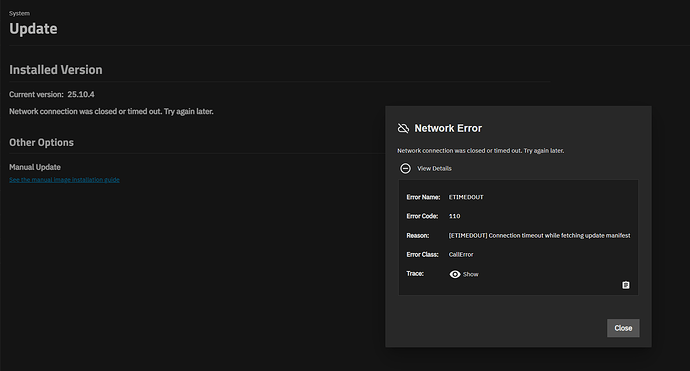Click the Network Error dialog title
This screenshot has width=690, height=371.
pos(448,128)
